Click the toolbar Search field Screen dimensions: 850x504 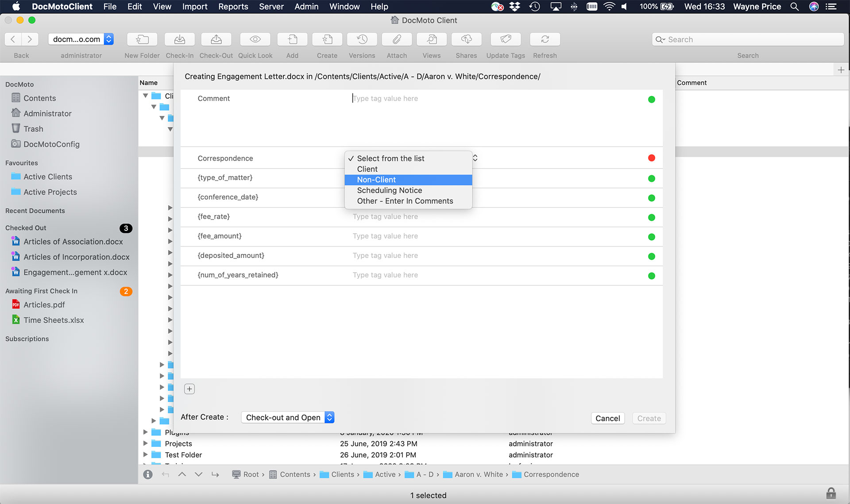coord(748,39)
